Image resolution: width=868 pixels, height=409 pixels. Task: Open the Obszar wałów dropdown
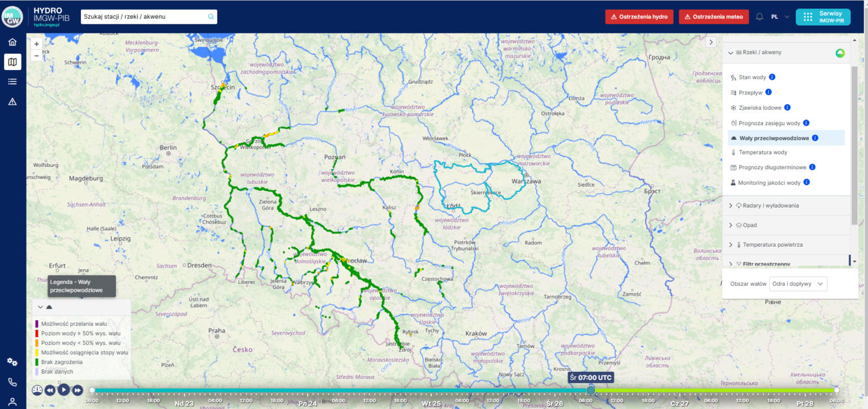[798, 283]
